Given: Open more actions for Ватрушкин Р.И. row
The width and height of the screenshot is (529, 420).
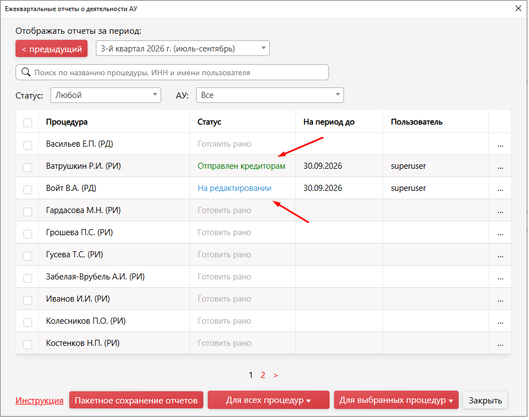Looking at the screenshot, I should click(x=500, y=168).
